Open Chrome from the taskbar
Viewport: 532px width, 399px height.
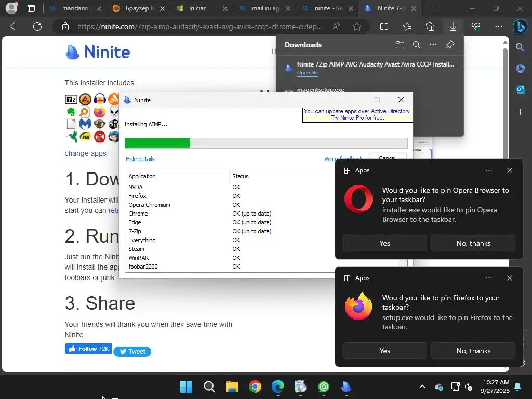pos(255,387)
